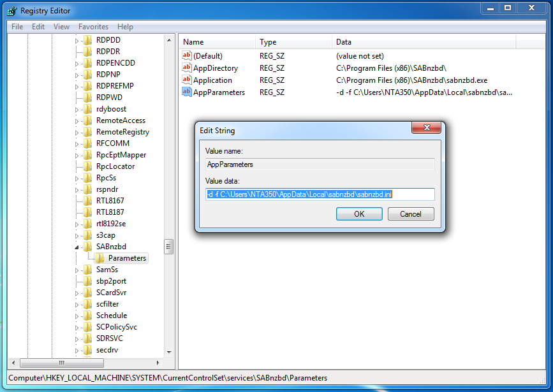Click the secdrv folder icon

88,350
